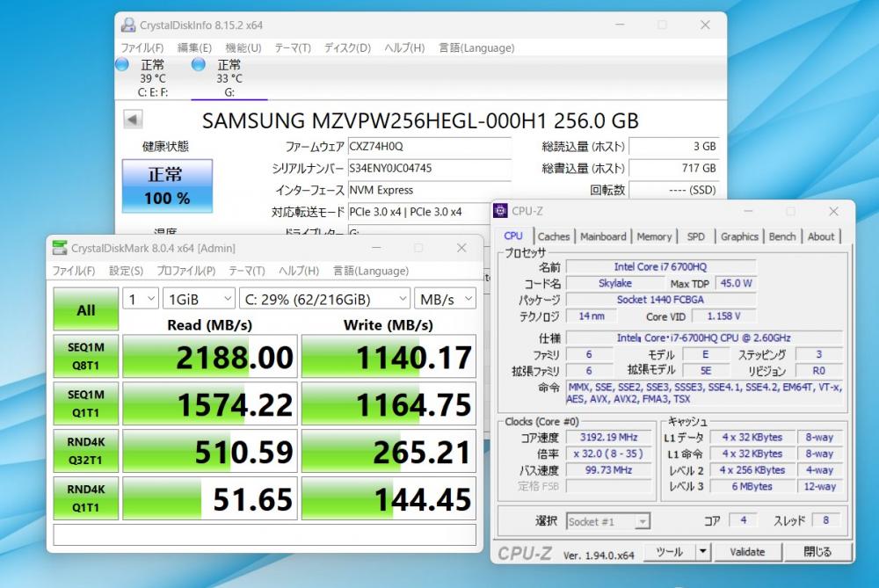Open ファイル(F) menu in CrystalDiskMark
This screenshot has height=588, width=879.
(74, 271)
